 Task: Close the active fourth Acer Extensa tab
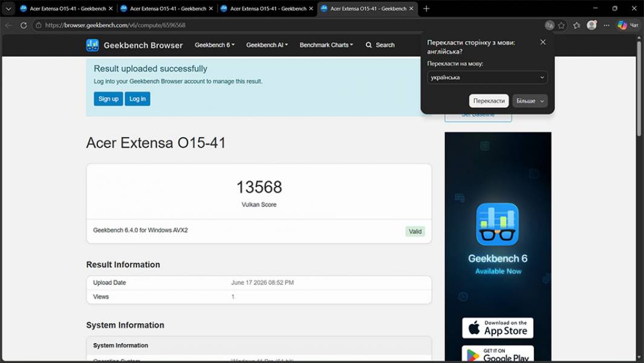(x=411, y=8)
